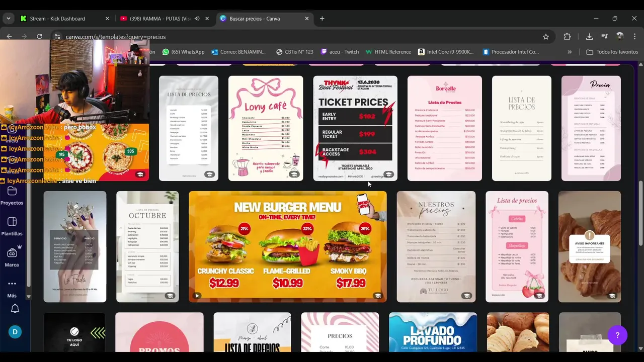This screenshot has height=362, width=644.
Task: Open the Borcelle Lista de Precios template
Action: click(445, 128)
